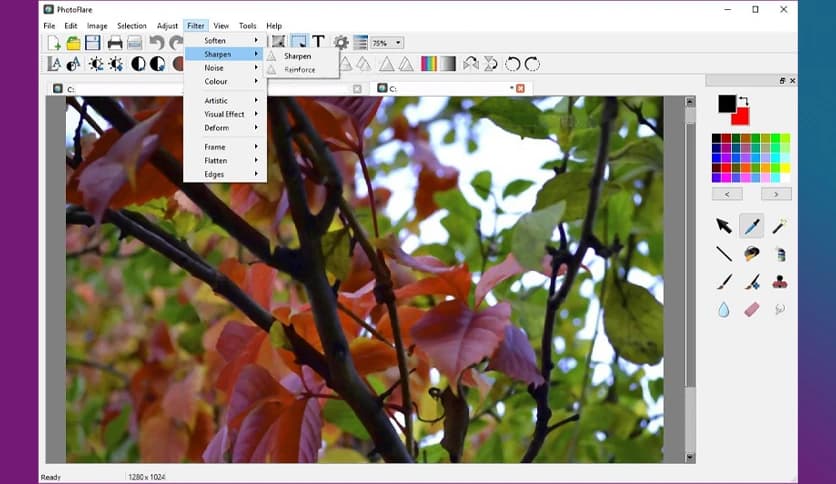836x484 pixels.
Task: Choose Reinforce in the submenu
Action: (302, 70)
